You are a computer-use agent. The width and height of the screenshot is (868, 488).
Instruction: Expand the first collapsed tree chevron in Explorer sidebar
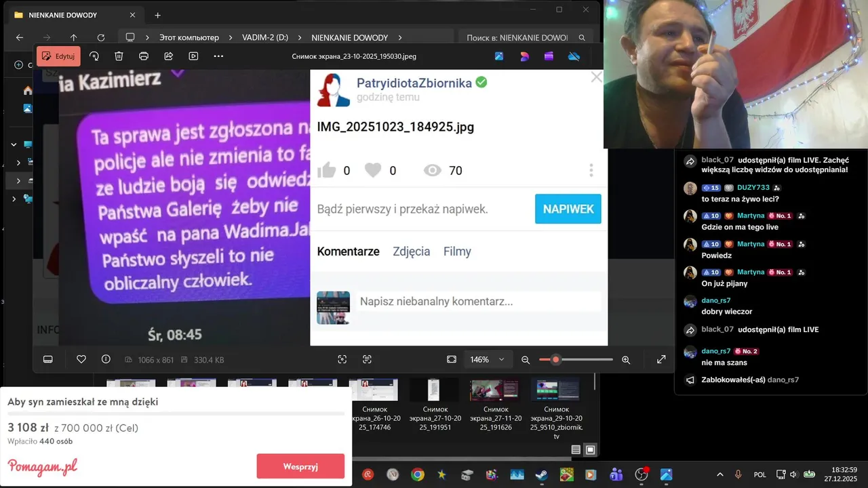(18, 163)
